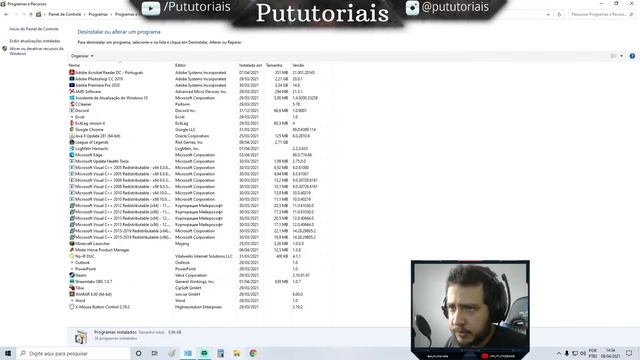Open Início do Painel de Controle link
Viewport: 640px width, 360px height.
[x=34, y=29]
